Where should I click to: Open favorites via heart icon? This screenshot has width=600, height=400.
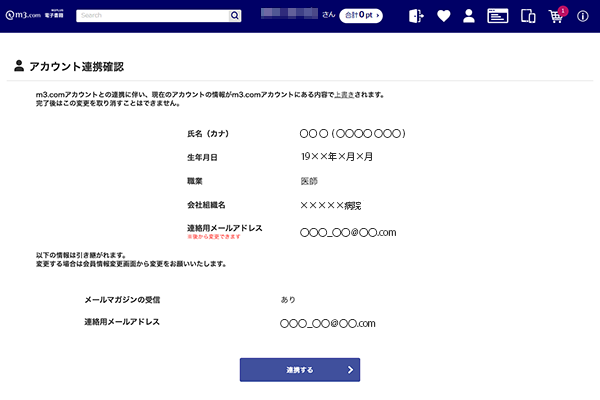(x=444, y=16)
